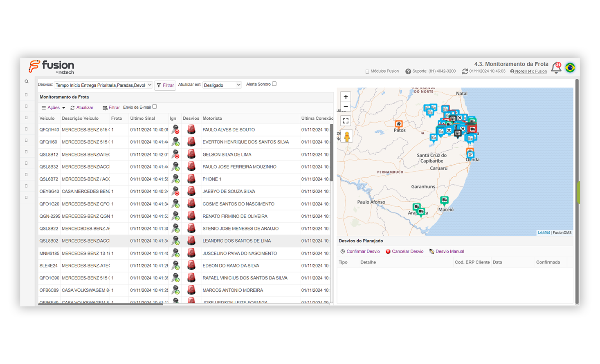Click Cancelar Desvio
The height and width of the screenshot is (364, 600).
tap(404, 252)
